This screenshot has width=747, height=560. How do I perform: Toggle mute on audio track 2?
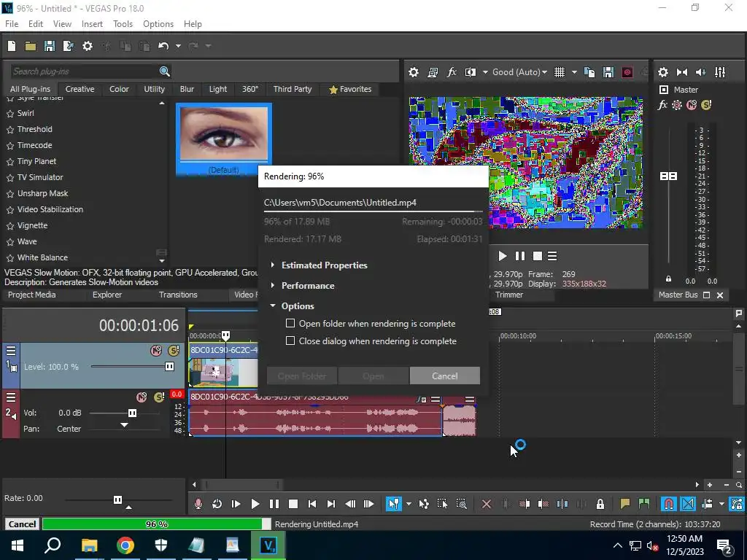[x=142, y=397]
